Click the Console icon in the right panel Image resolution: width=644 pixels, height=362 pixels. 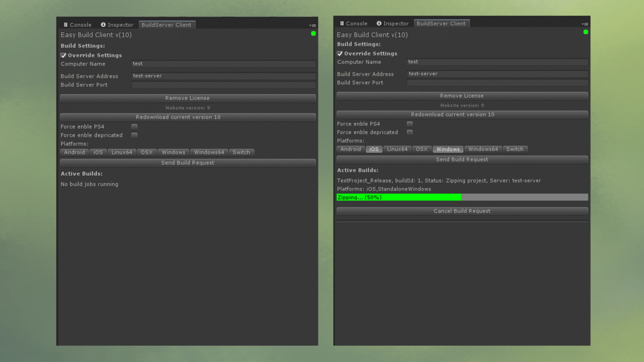341,24
